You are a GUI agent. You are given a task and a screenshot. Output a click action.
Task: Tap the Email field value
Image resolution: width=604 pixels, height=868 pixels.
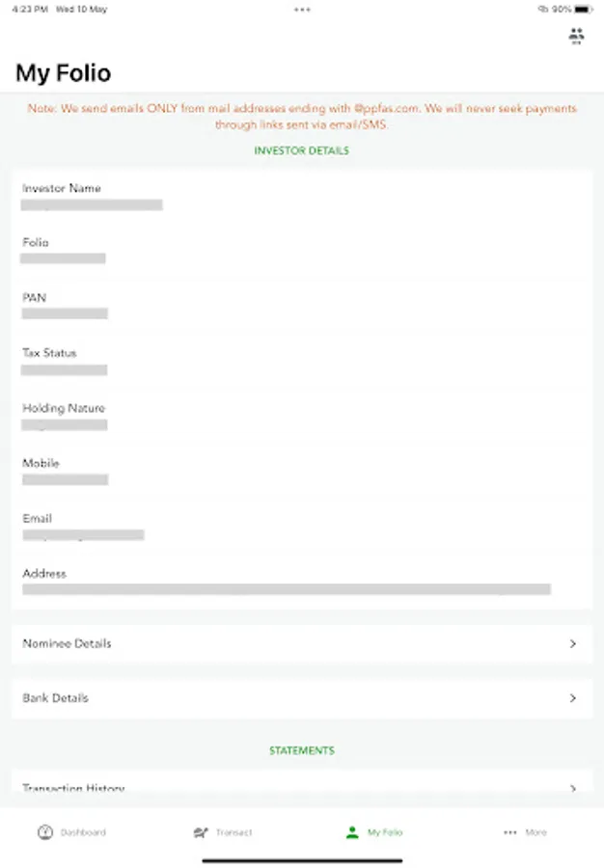[83, 534]
